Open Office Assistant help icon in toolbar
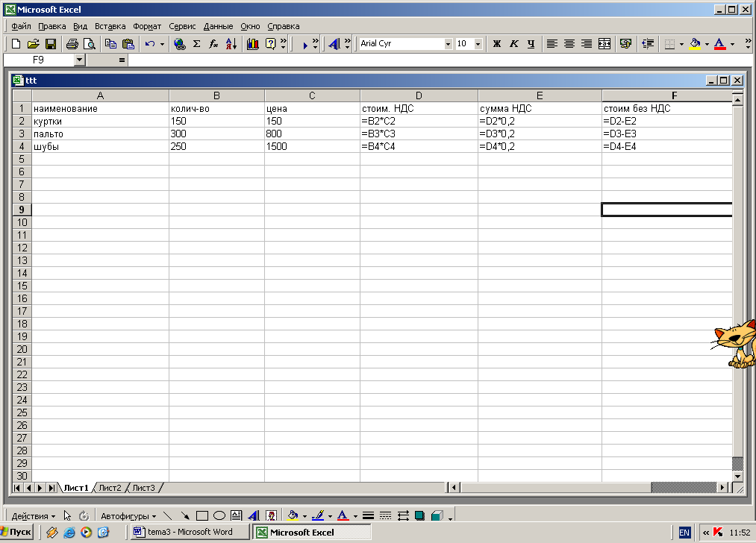This screenshot has height=543, width=756. 270,44
